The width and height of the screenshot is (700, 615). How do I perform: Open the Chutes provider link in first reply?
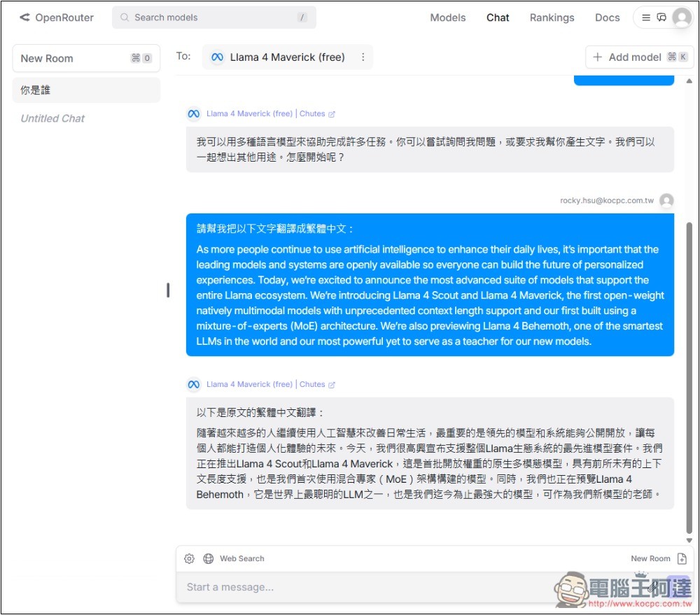[x=312, y=114]
